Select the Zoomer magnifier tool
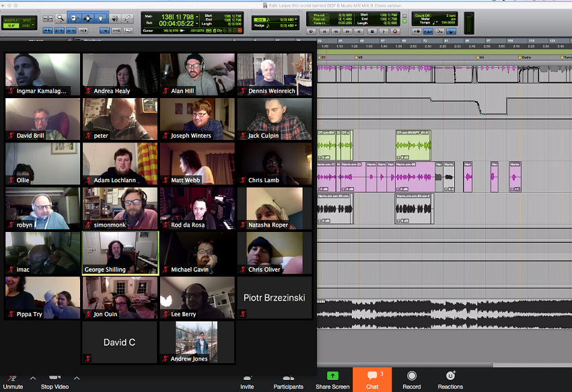The width and height of the screenshot is (572, 392). click(x=60, y=18)
